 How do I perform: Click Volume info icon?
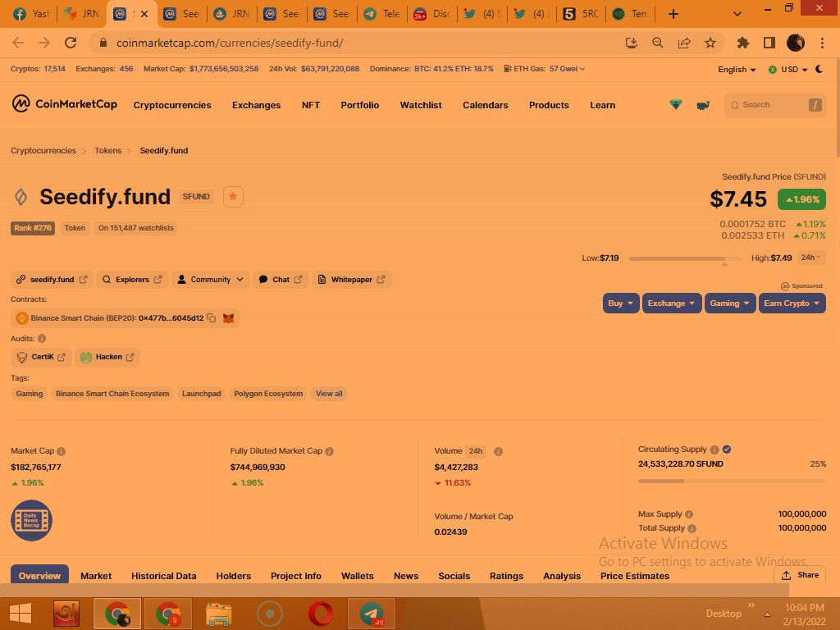[498, 451]
